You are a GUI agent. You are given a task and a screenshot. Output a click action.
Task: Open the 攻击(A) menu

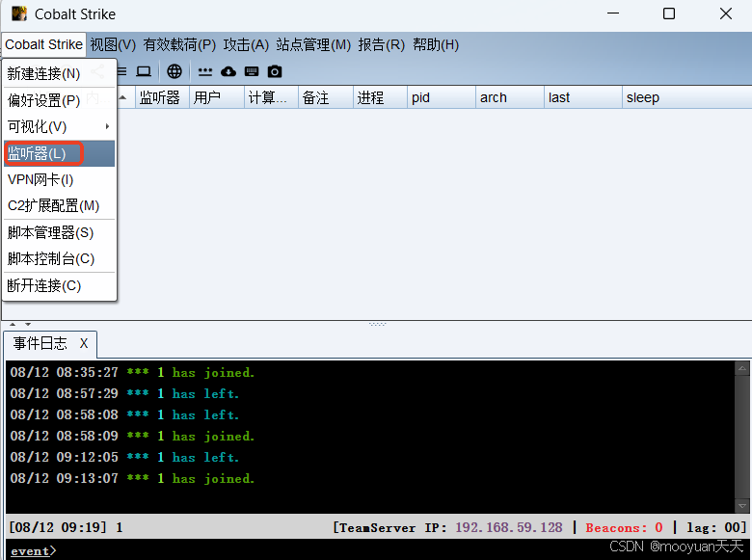click(x=246, y=44)
